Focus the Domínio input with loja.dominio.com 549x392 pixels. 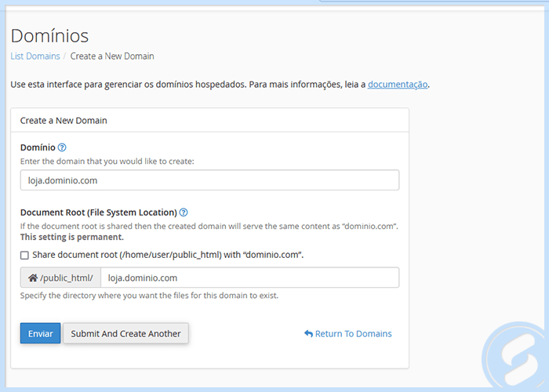point(209,180)
